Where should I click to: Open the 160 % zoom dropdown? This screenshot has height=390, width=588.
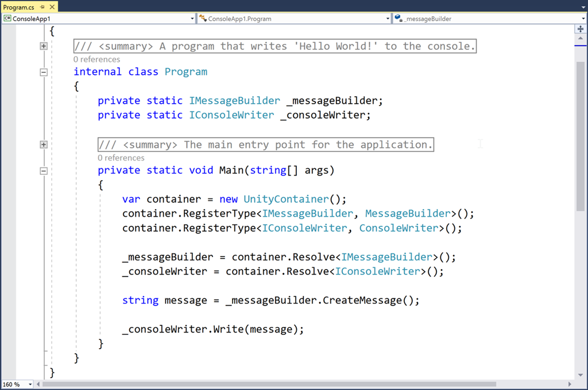[x=30, y=384]
